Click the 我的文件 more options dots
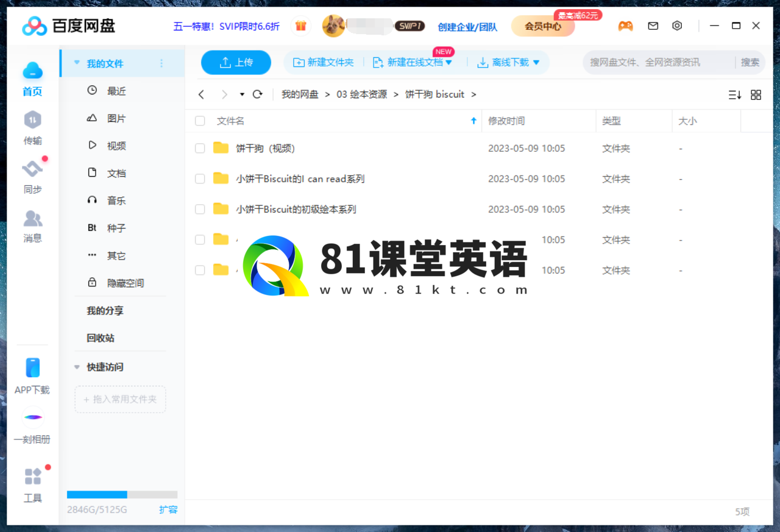This screenshot has height=532, width=780. click(x=161, y=63)
